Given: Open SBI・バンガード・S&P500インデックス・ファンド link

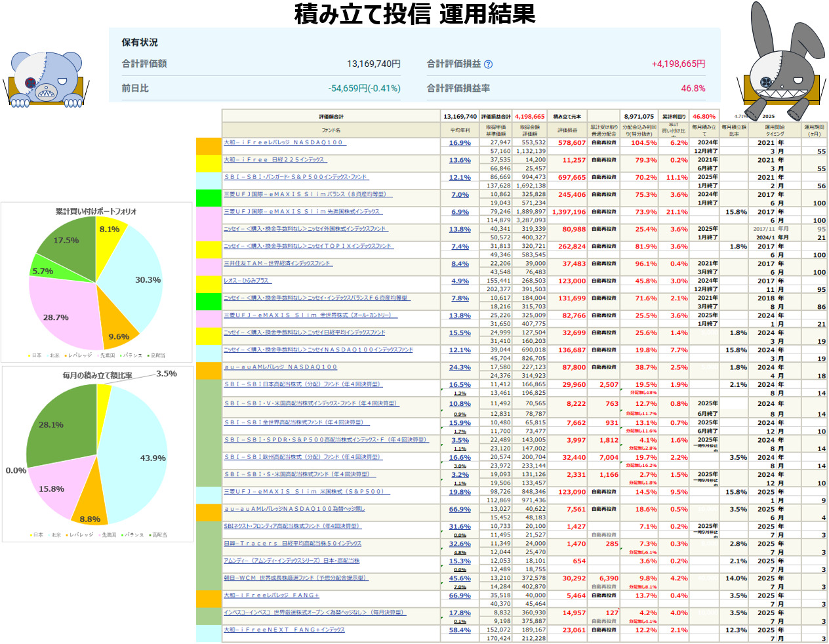Looking at the screenshot, I should pyautogui.click(x=296, y=177).
